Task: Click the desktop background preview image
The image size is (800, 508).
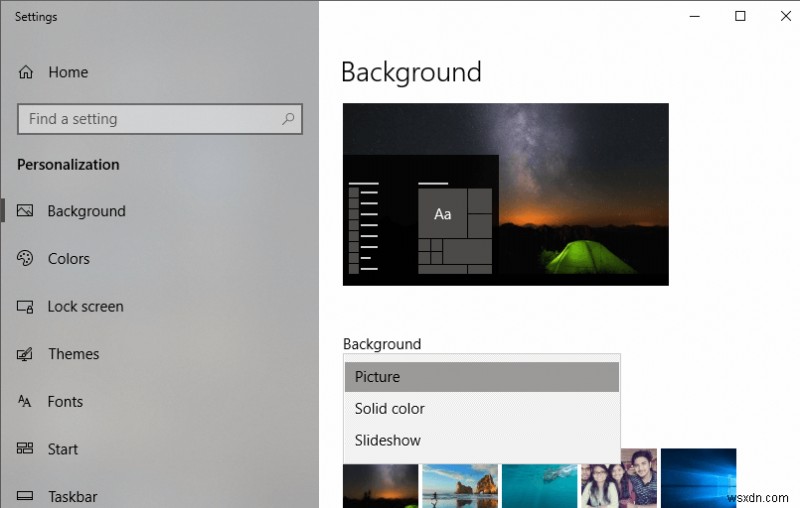Action: [x=506, y=194]
